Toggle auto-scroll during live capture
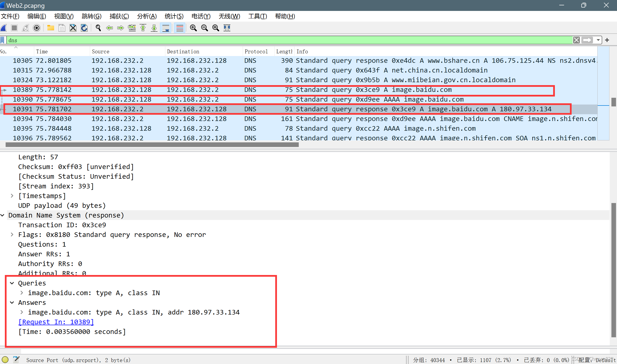Image resolution: width=617 pixels, height=364 pixels. [166, 28]
